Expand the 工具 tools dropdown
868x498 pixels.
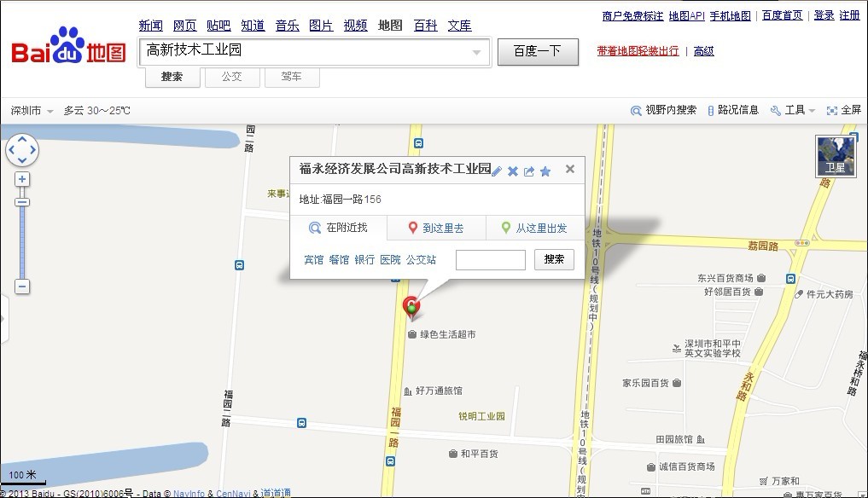[793, 110]
